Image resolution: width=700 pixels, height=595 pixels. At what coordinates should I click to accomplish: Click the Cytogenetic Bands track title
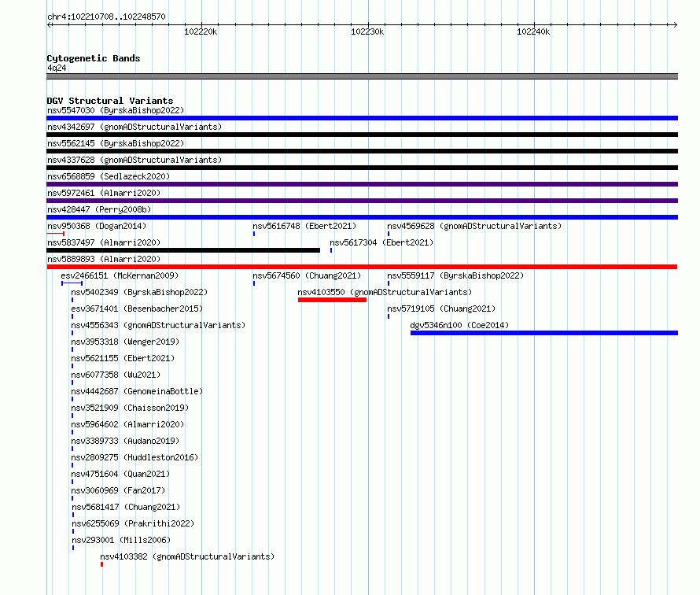click(94, 58)
